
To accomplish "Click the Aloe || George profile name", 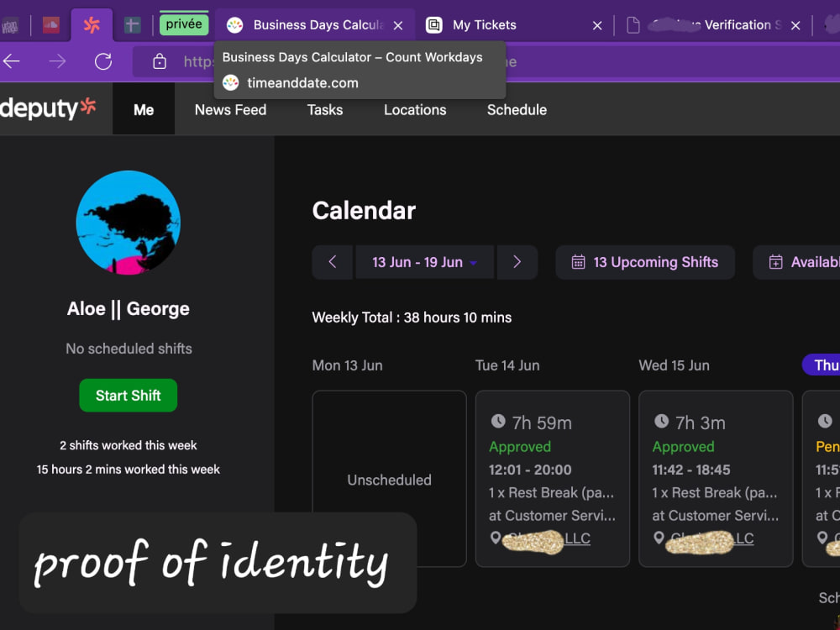I will pyautogui.click(x=128, y=309).
